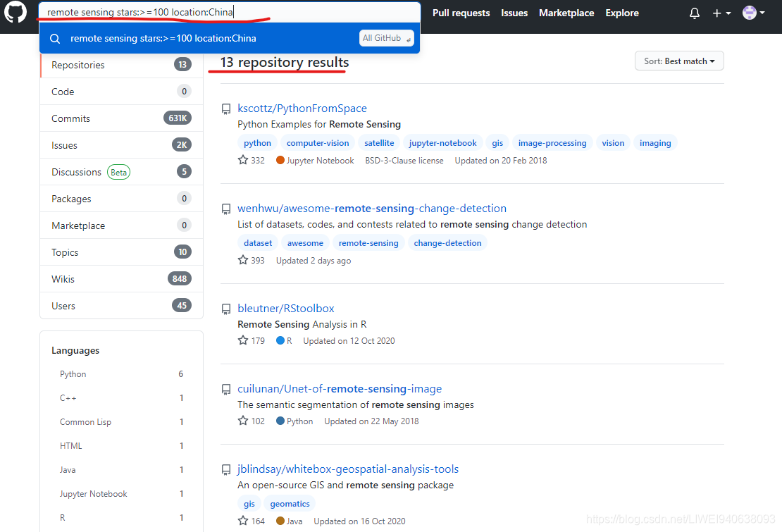Screen dimensions: 782x532
Task: Click repository icon next to kscottz/PythonFromSpace
Action: [226, 109]
